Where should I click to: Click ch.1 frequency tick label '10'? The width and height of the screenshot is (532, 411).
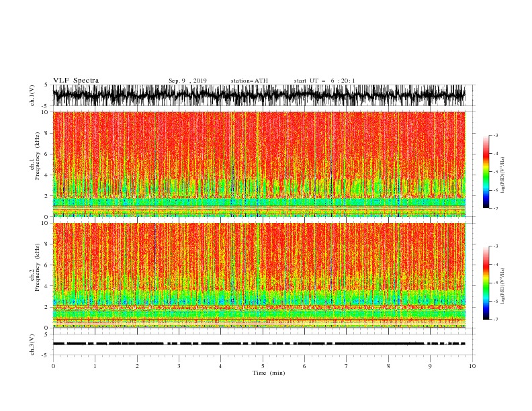pos(46,112)
